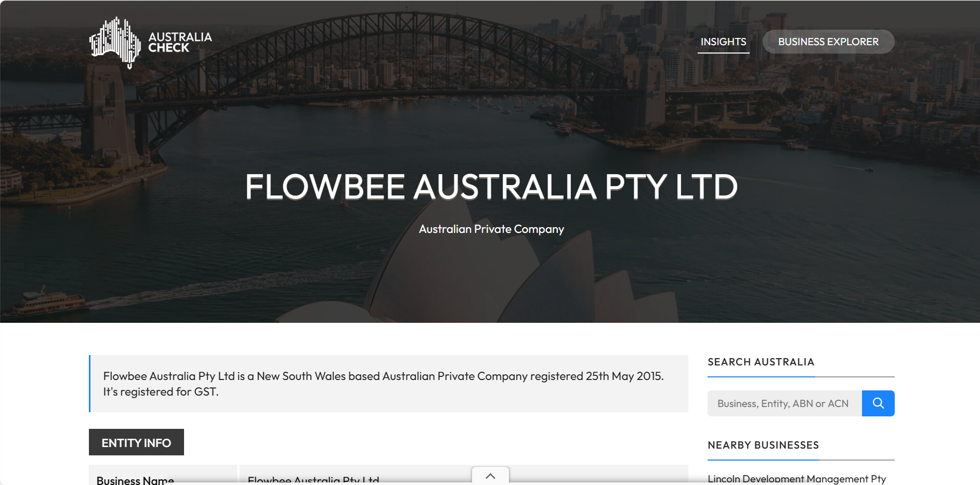Click the Australia map logo icon
Screen dimensions: 980x485
[x=115, y=42]
